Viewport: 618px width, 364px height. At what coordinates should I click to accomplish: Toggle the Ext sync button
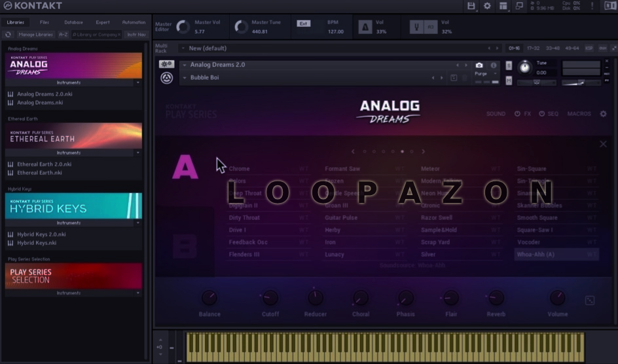click(303, 24)
